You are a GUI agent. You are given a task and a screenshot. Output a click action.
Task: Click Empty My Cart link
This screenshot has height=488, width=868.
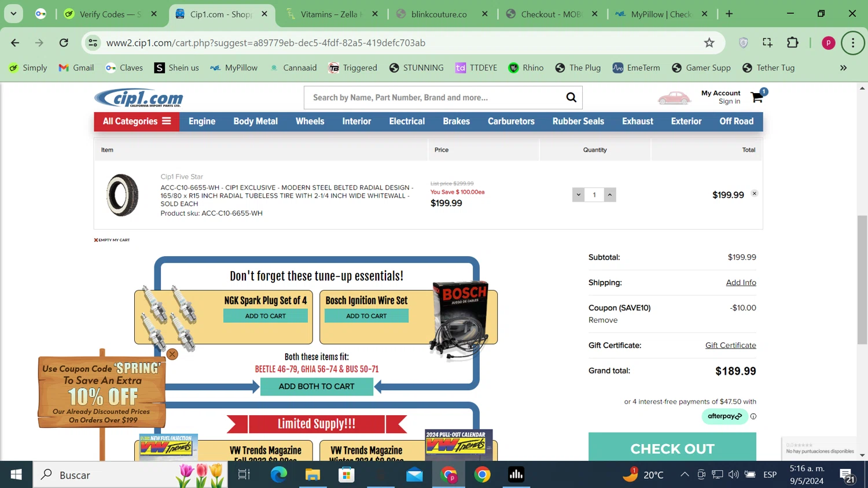tap(112, 240)
